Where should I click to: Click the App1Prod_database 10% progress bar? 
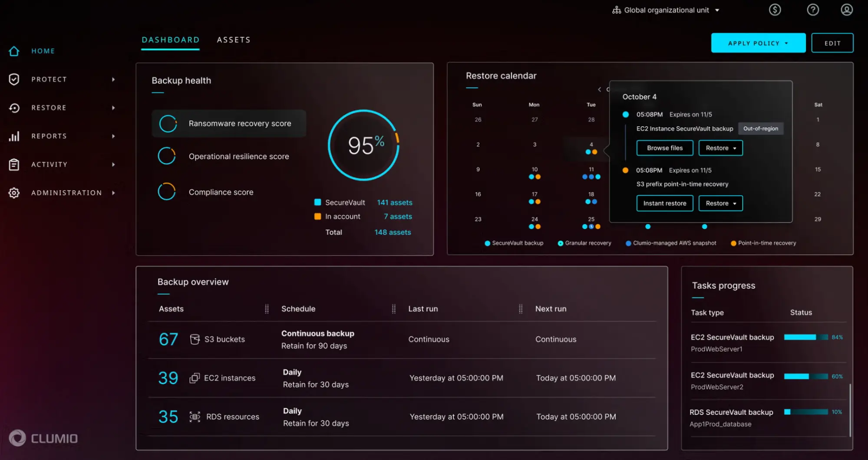(x=806, y=412)
